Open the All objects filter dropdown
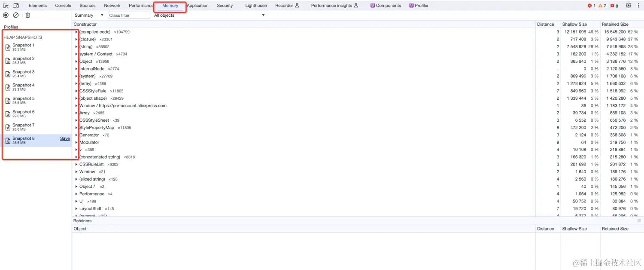The image size is (644, 270). [x=209, y=15]
